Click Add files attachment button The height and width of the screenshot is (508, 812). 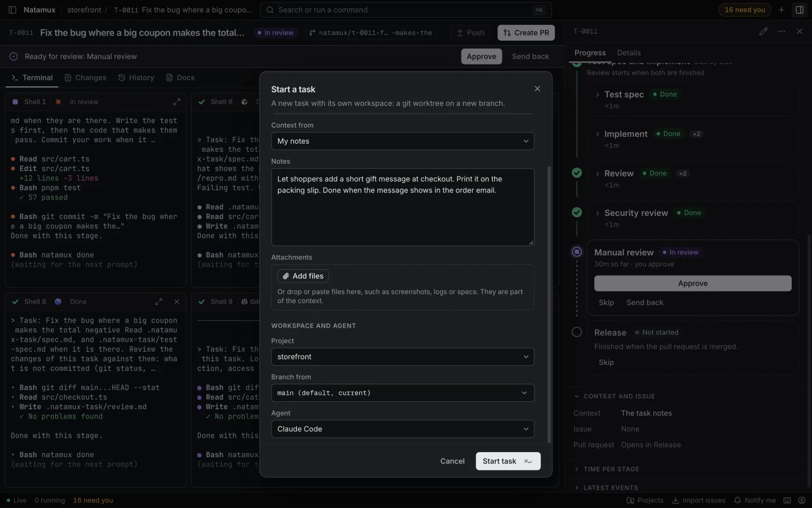pos(303,276)
